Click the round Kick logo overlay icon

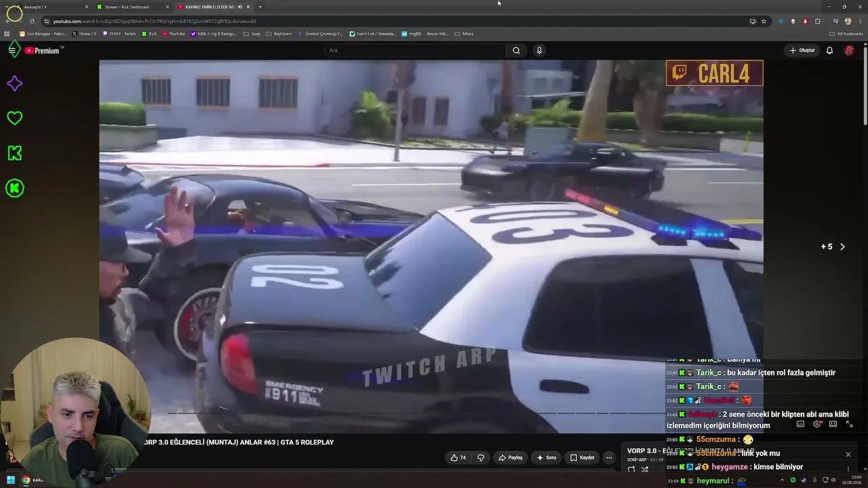click(14, 188)
